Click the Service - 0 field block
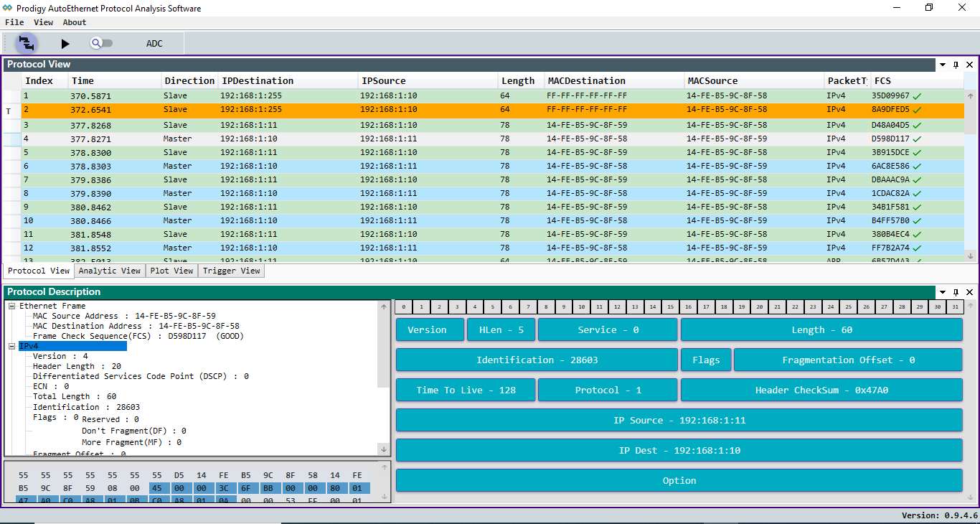Screen dimensions: 980x524 click(x=608, y=329)
